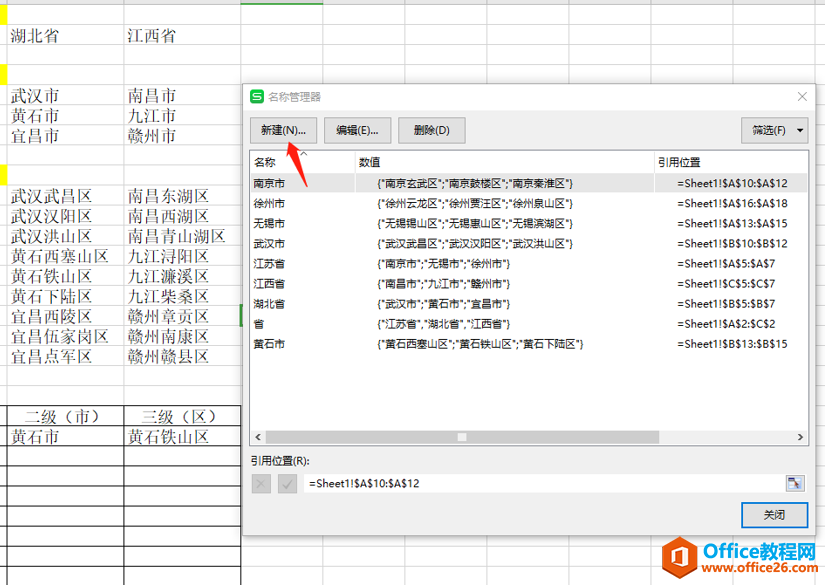Click the 编辑(E)... button
This screenshot has height=585, width=825.
click(357, 130)
